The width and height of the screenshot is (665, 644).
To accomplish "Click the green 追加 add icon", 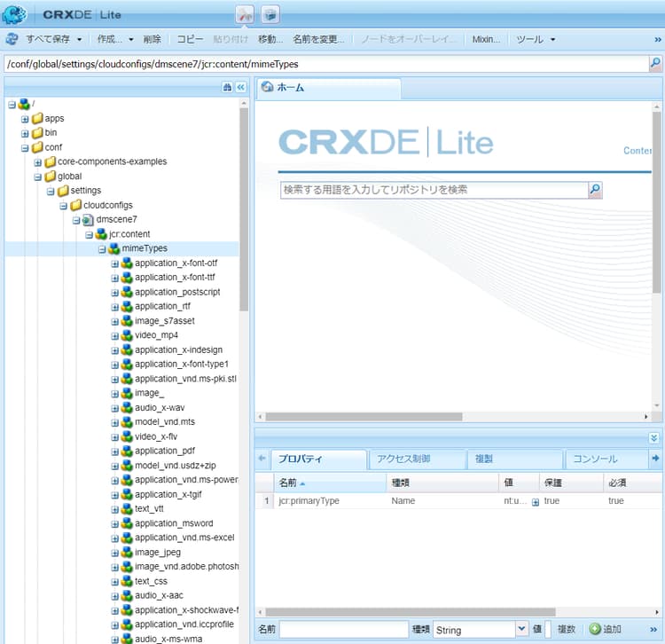I will 595,629.
